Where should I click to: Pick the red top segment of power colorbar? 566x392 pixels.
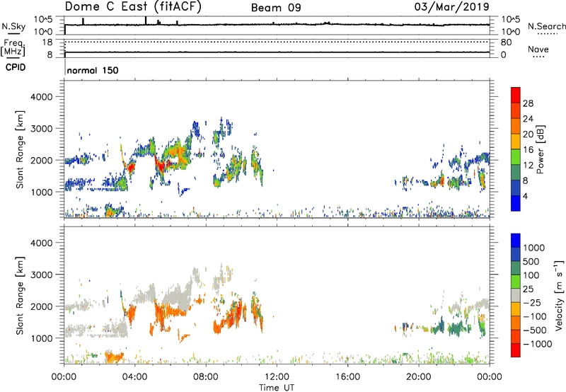coord(516,95)
